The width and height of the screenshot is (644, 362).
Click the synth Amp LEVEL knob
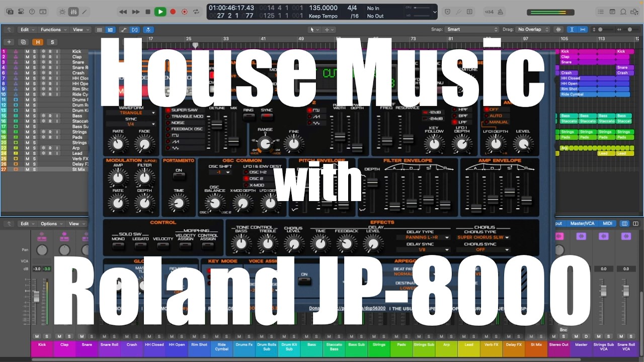pyautogui.click(x=523, y=144)
